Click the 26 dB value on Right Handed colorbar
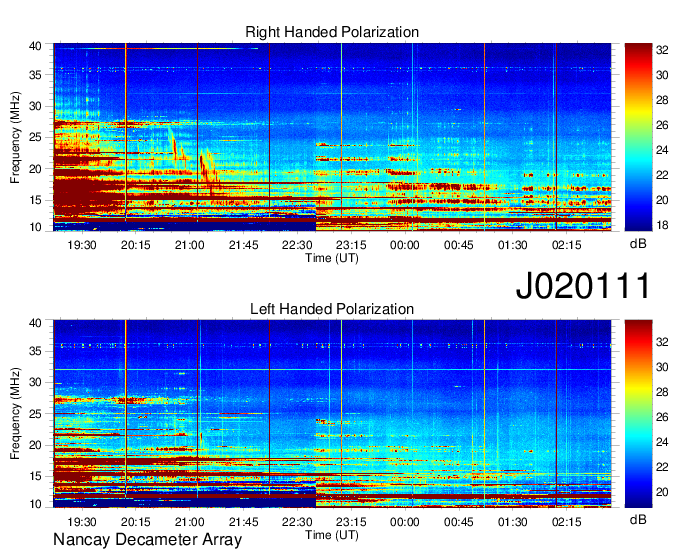The image size is (680, 552). tap(662, 125)
